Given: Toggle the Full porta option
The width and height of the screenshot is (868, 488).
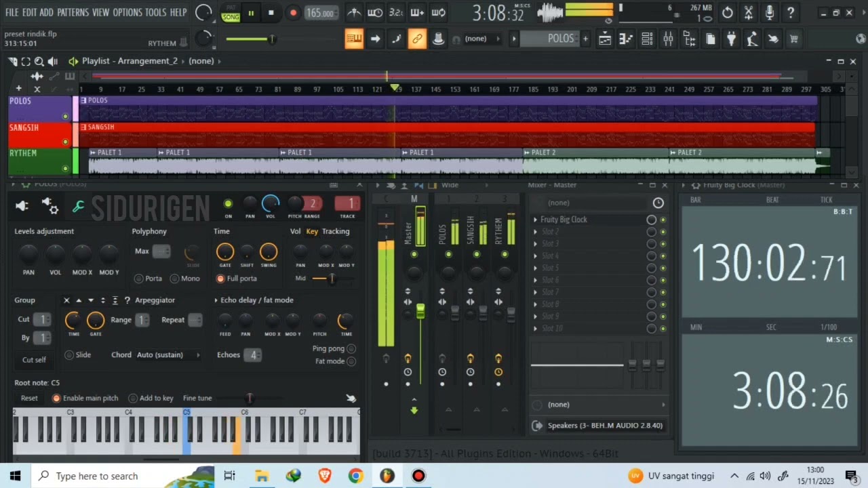Looking at the screenshot, I should coord(220,279).
